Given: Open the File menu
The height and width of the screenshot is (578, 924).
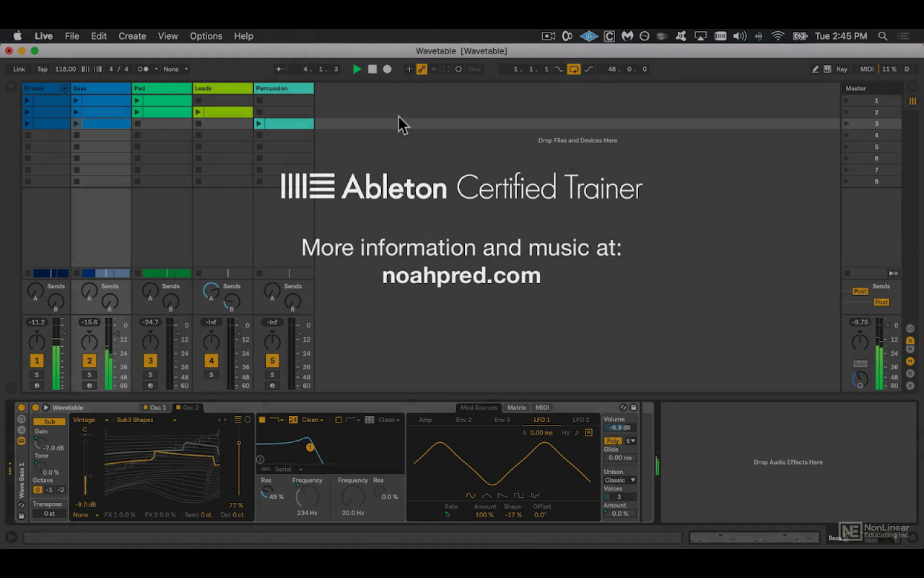Looking at the screenshot, I should pos(72,36).
